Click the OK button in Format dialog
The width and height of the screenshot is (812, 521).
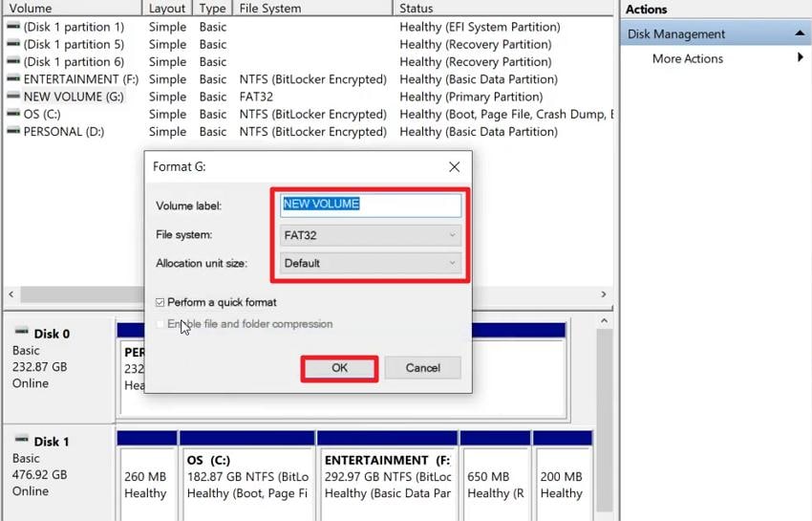point(339,368)
